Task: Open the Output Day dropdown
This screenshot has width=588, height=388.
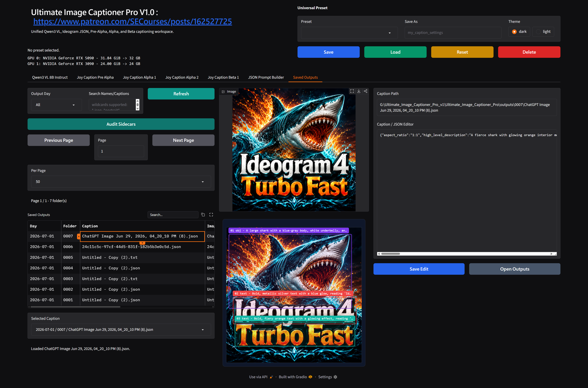Action: pyautogui.click(x=56, y=105)
